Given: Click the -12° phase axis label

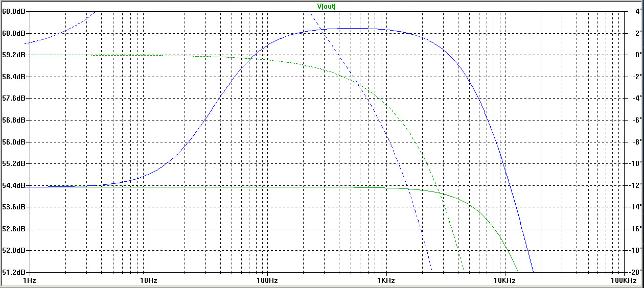Looking at the screenshot, I should coord(634,185).
